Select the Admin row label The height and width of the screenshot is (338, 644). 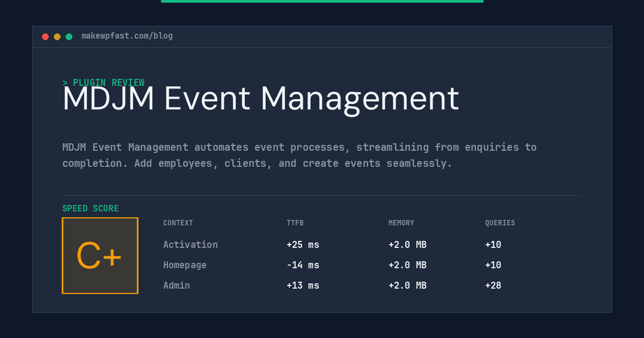click(177, 285)
